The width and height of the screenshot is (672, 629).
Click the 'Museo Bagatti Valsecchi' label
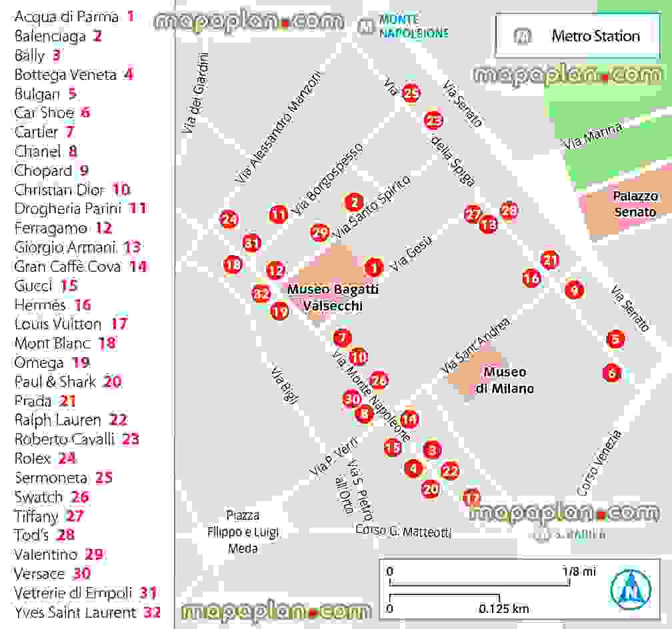click(x=333, y=297)
